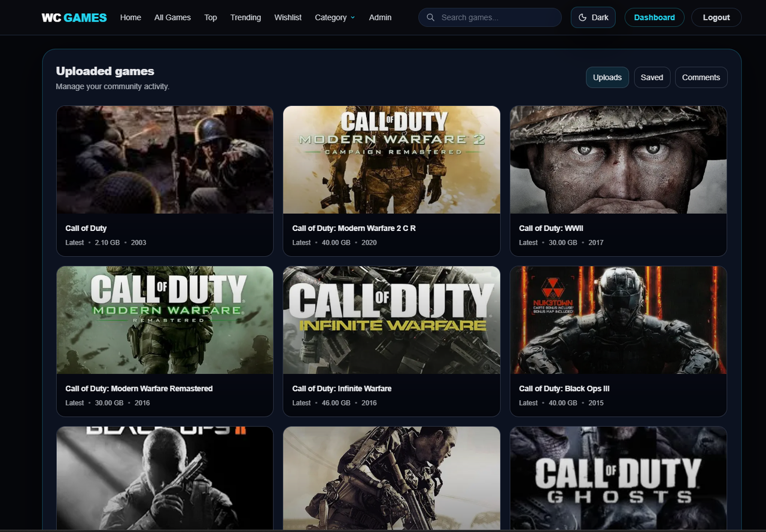Viewport: 766px width, 532px height.
Task: Open the Infinite Warfare cover image
Action: 391,320
